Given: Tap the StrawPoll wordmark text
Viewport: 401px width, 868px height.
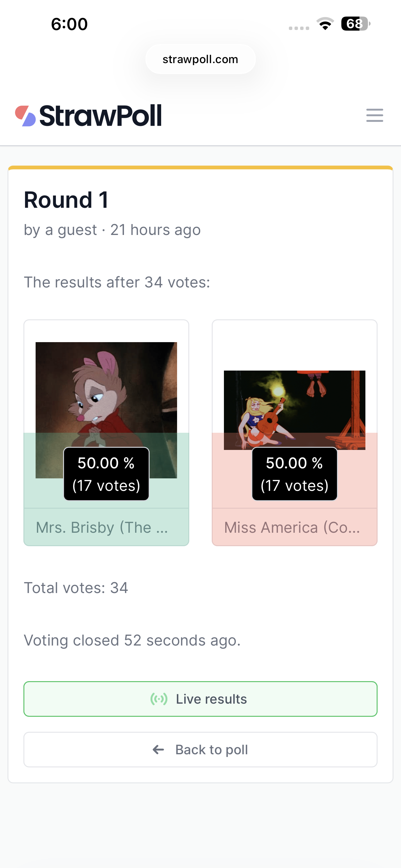Looking at the screenshot, I should pos(101,116).
